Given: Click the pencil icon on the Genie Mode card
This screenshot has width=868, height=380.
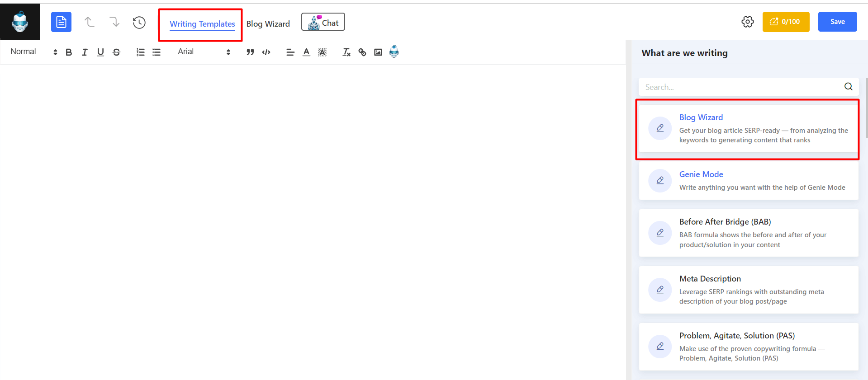Looking at the screenshot, I should coord(660,181).
